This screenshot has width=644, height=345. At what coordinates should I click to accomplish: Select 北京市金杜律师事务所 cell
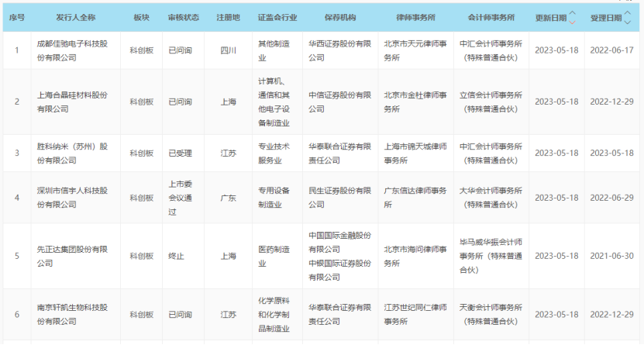(415, 102)
